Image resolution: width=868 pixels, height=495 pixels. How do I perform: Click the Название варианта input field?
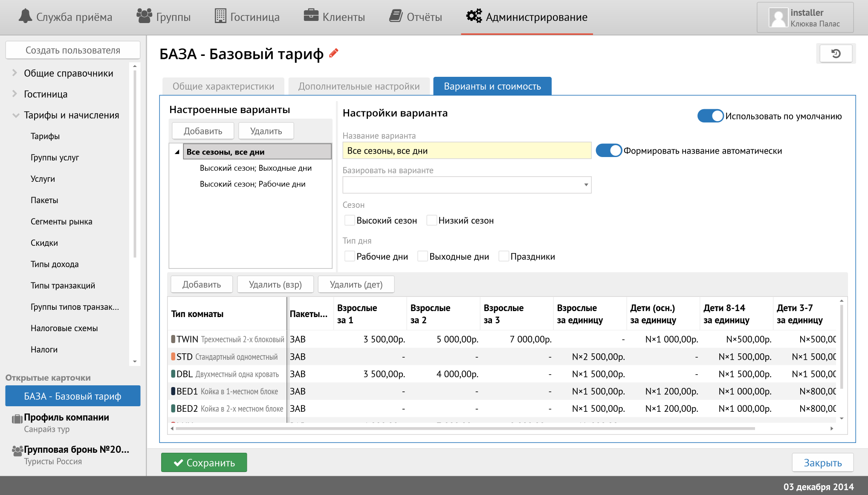click(x=466, y=151)
